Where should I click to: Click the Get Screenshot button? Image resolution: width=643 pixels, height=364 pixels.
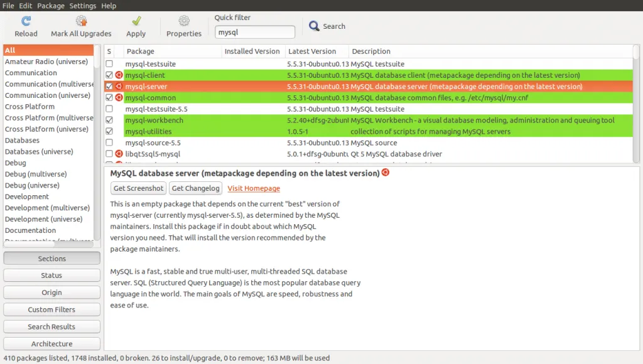139,188
